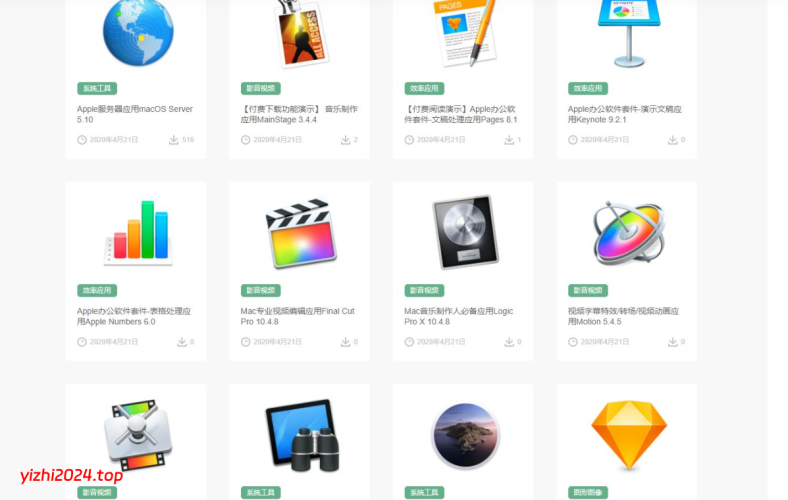Click 系统工具 tag on macOS Server card

coord(97,88)
